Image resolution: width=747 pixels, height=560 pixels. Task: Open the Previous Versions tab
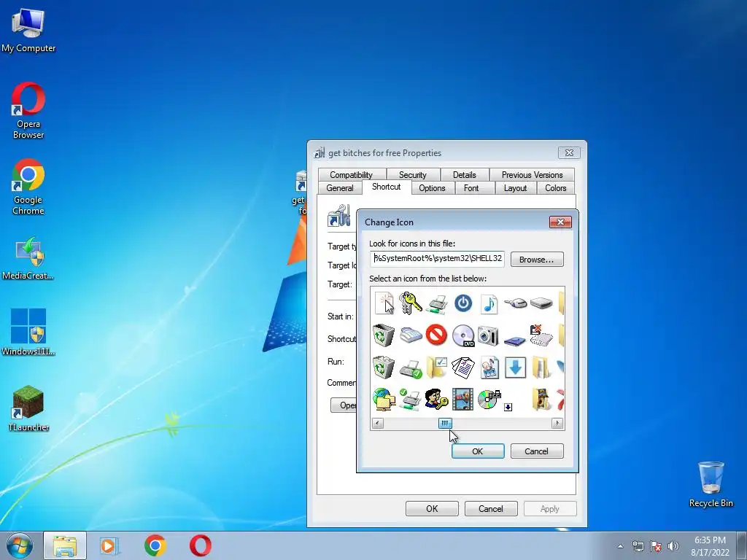532,175
